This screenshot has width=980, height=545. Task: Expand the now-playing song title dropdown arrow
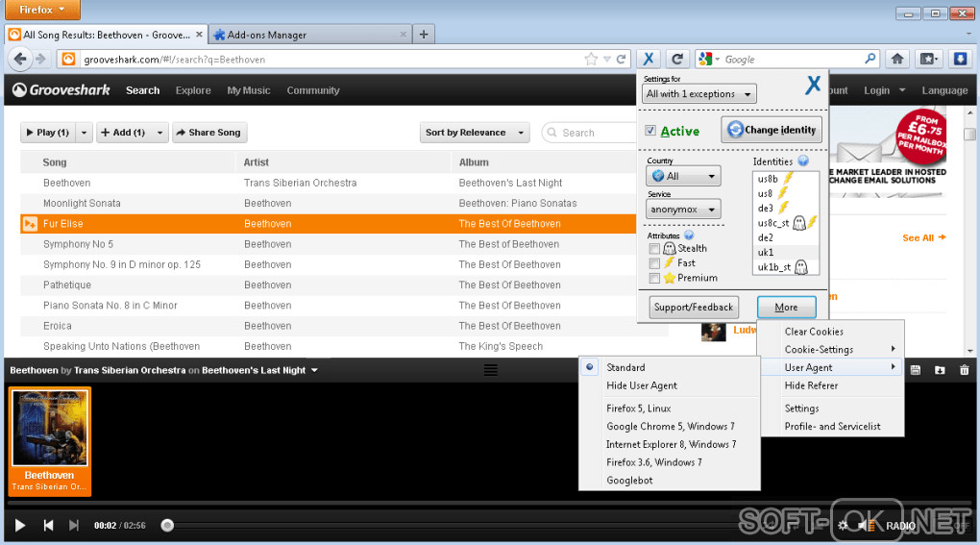tap(314, 370)
